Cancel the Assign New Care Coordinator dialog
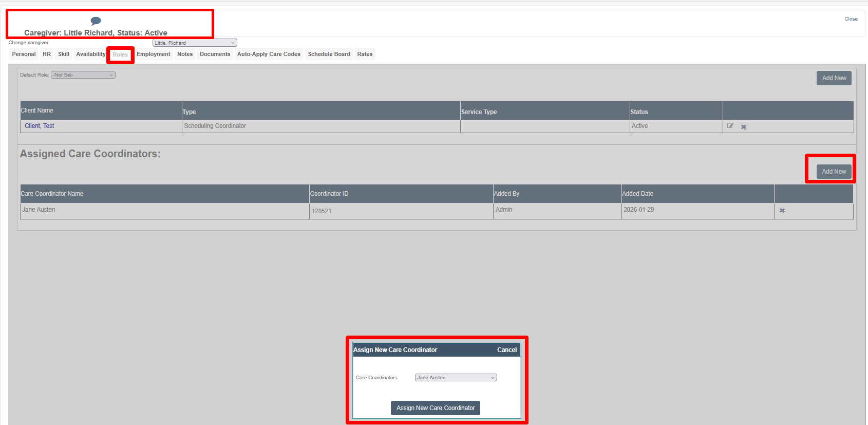 coord(507,350)
